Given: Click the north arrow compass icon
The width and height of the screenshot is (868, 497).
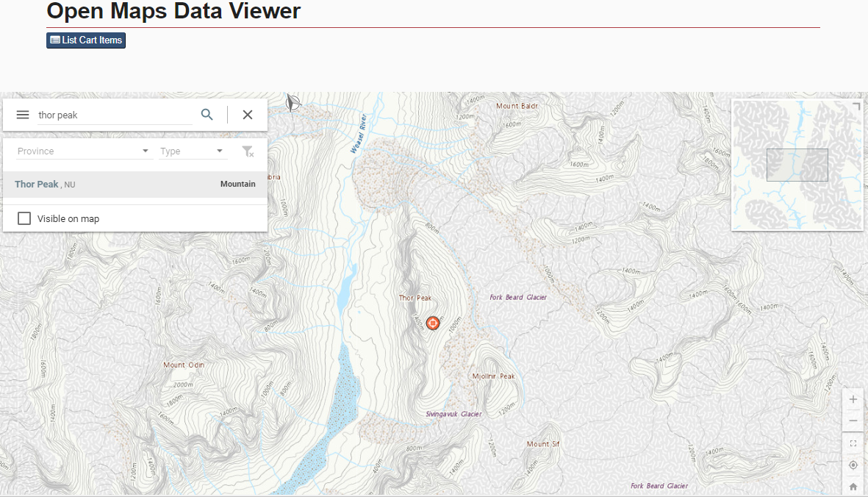Looking at the screenshot, I should [x=293, y=103].
